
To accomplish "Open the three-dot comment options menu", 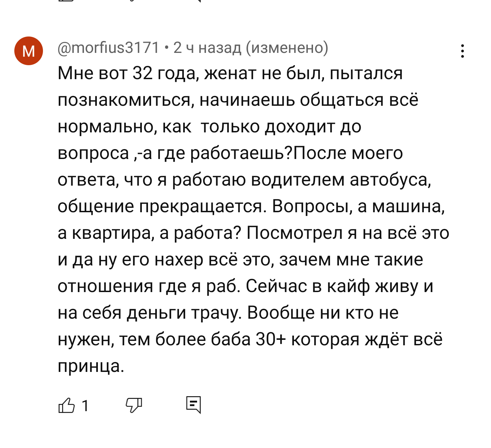I will [462, 51].
